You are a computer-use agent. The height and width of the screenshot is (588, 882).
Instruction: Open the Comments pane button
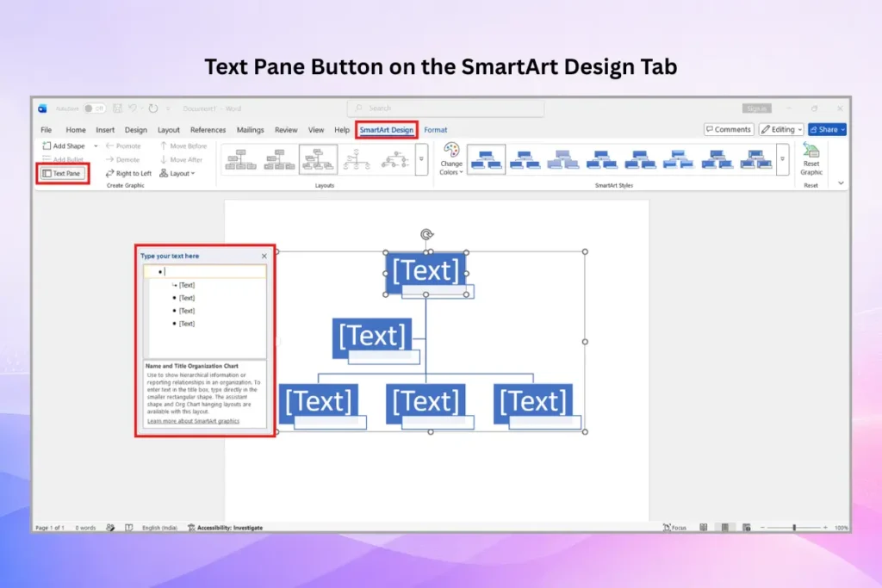729,129
